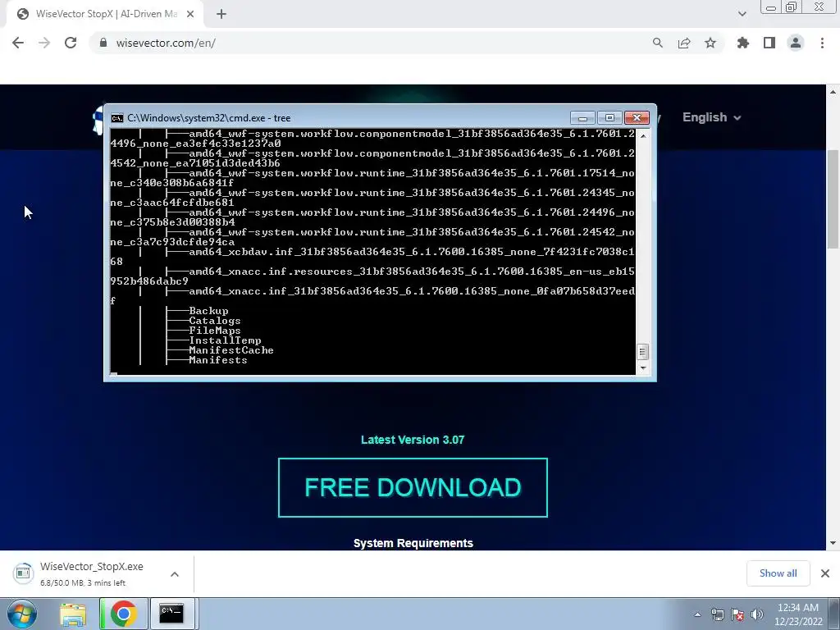Share this page using share icon
Image resolution: width=840 pixels, height=630 pixels.
pos(683,43)
